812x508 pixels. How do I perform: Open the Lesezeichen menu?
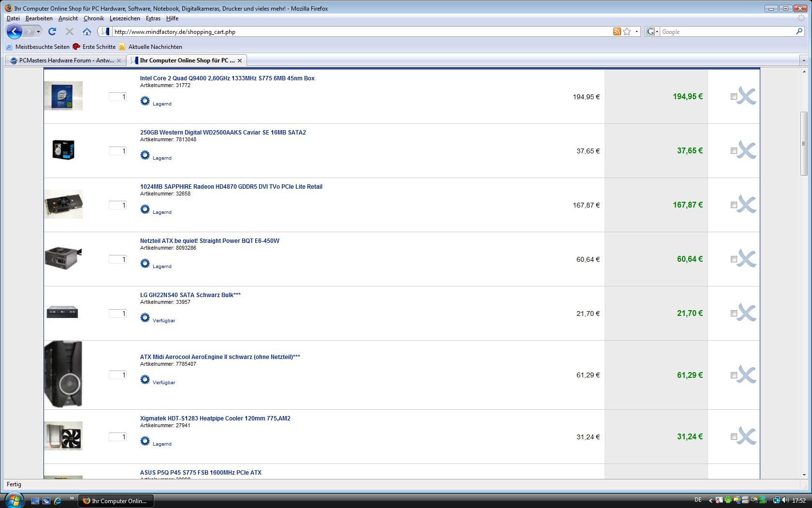(x=125, y=18)
